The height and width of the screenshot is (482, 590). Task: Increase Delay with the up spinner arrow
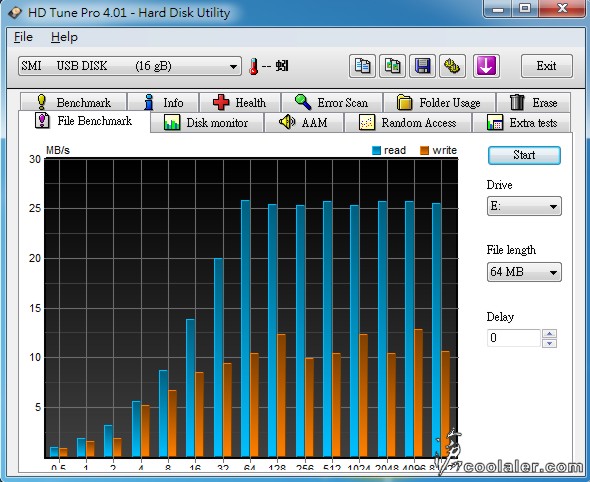(549, 334)
